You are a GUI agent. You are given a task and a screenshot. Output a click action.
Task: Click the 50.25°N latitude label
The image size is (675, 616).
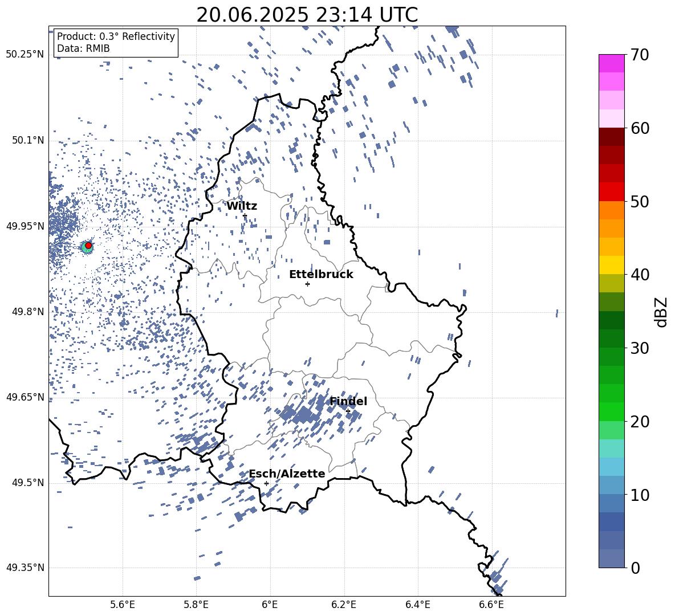coord(25,55)
